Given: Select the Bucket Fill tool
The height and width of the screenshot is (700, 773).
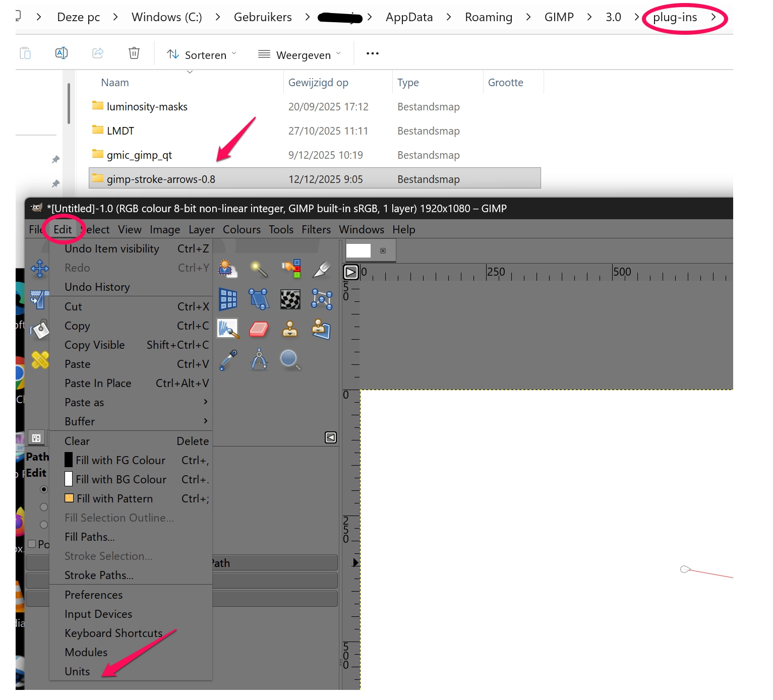Looking at the screenshot, I should 40,330.
